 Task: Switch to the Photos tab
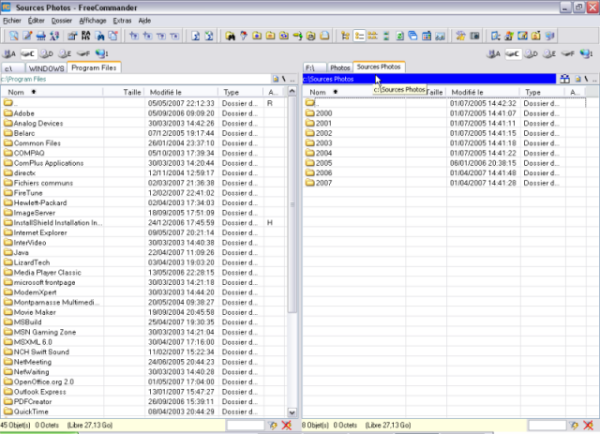tap(340, 68)
